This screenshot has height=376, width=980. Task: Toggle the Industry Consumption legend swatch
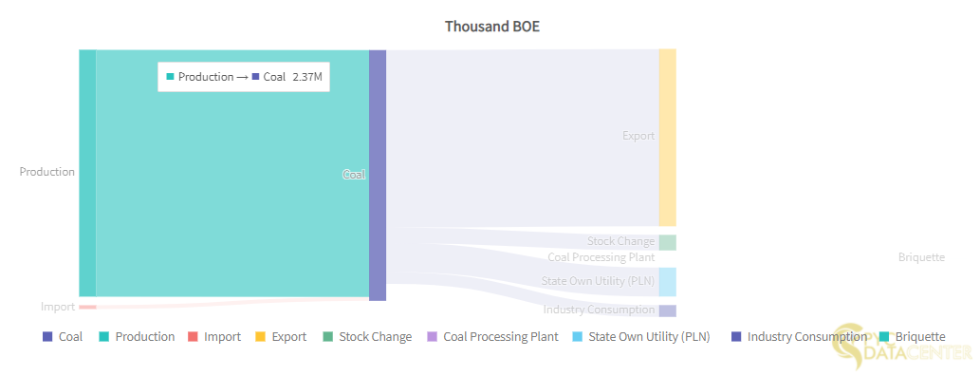coord(736,336)
